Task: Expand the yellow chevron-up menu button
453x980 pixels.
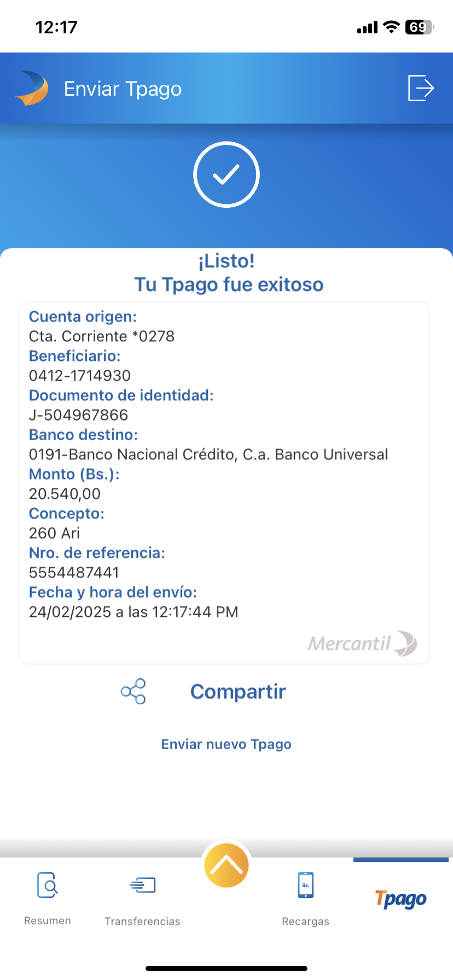Action: pyautogui.click(x=226, y=865)
